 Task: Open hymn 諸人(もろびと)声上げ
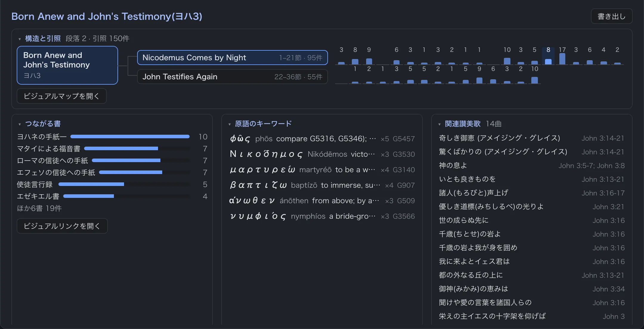[x=532, y=193]
